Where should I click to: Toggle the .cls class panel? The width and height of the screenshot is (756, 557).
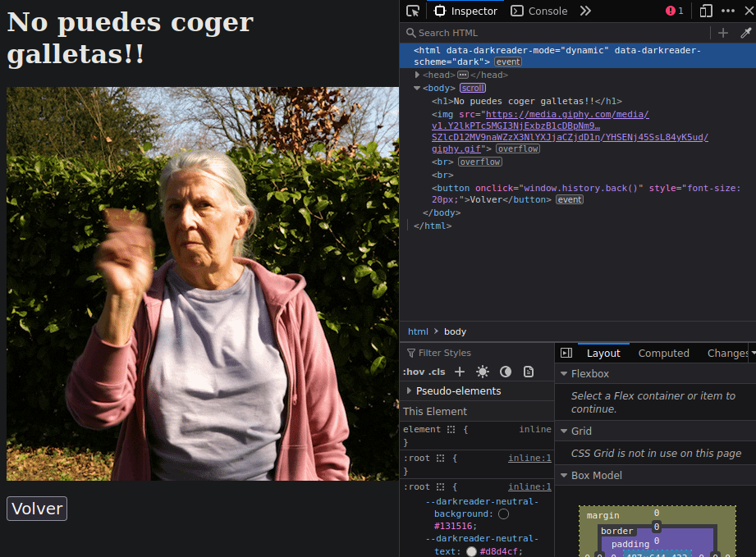(x=436, y=372)
